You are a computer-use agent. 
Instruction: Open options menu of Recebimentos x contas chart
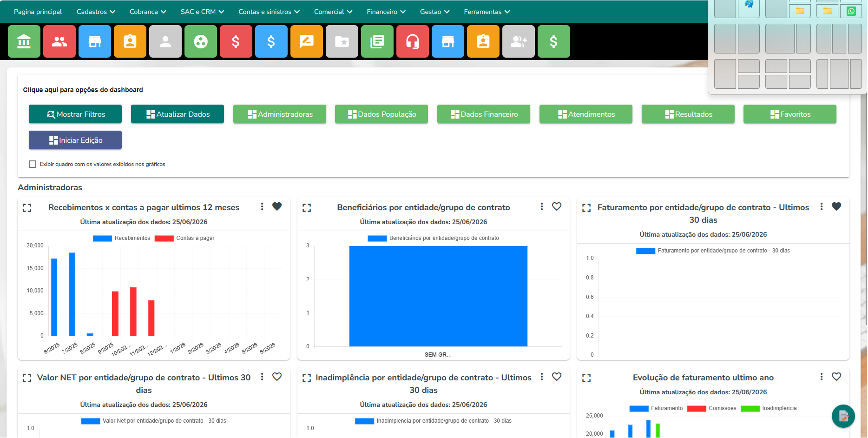click(262, 206)
